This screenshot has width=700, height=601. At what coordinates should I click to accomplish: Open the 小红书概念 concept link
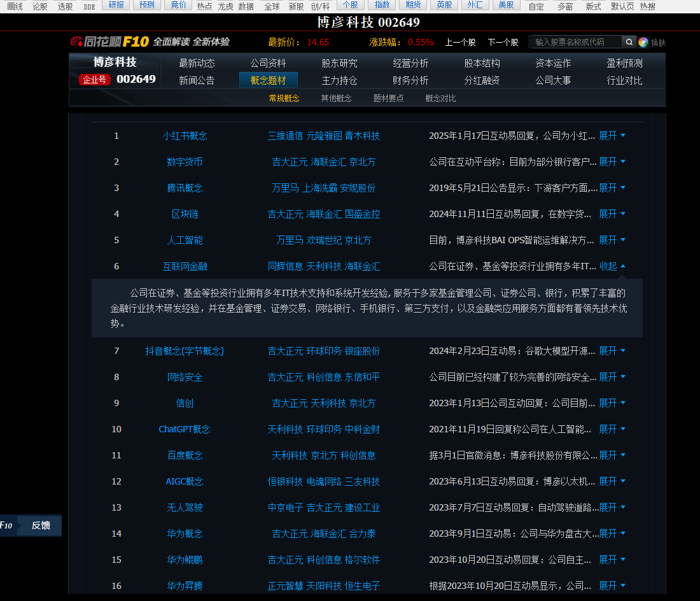coord(185,136)
